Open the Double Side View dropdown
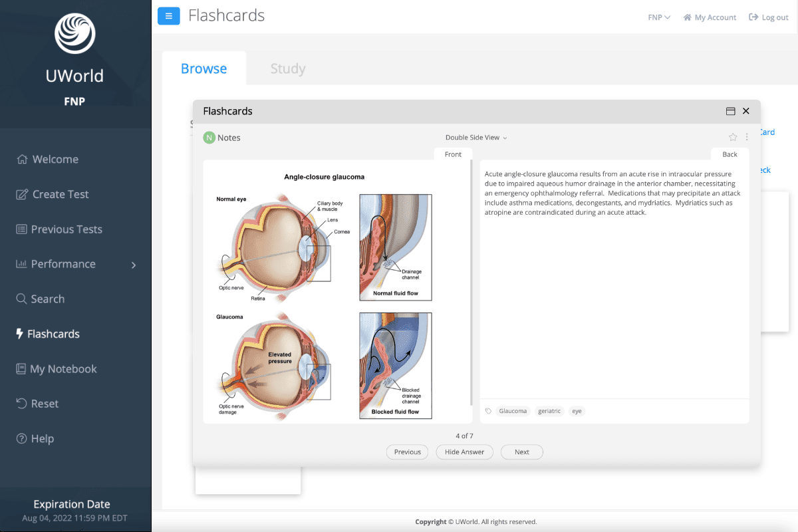This screenshot has width=798, height=532. point(475,138)
